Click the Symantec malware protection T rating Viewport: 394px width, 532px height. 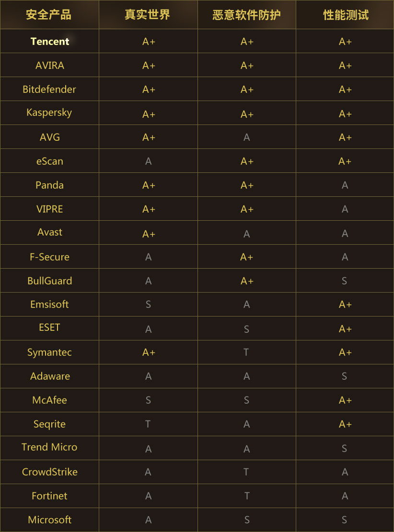click(x=246, y=352)
